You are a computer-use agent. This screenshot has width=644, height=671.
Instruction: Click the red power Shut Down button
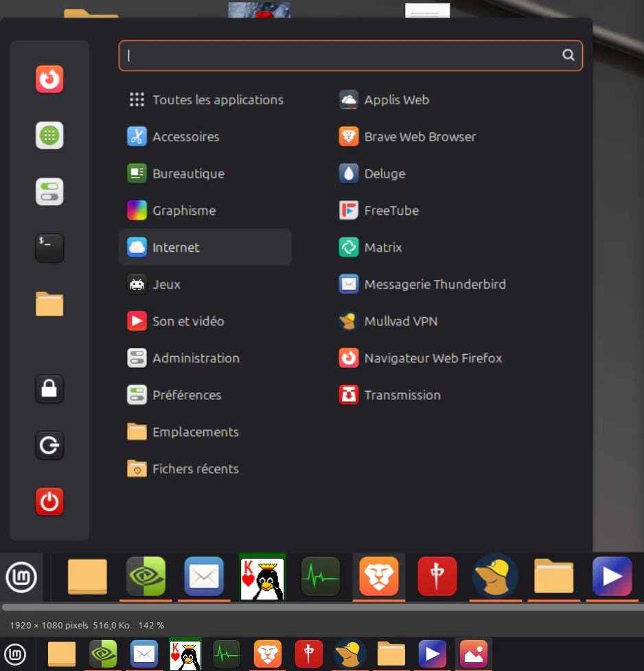(x=49, y=502)
